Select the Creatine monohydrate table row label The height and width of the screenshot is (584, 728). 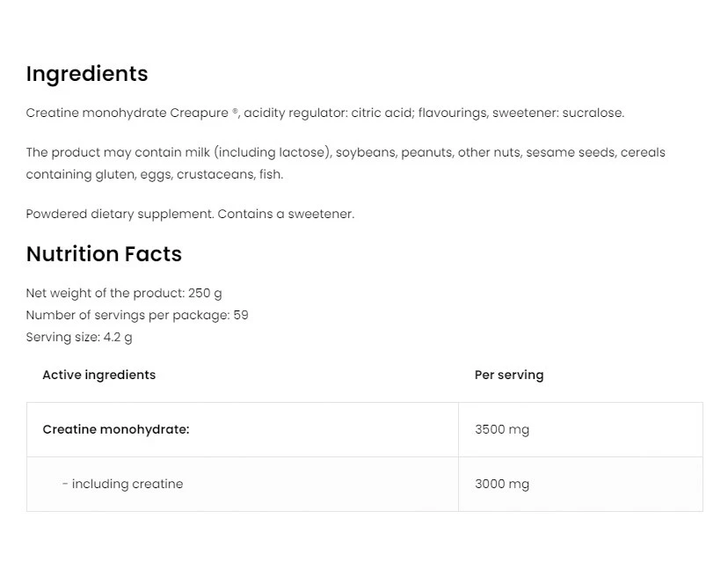point(116,430)
